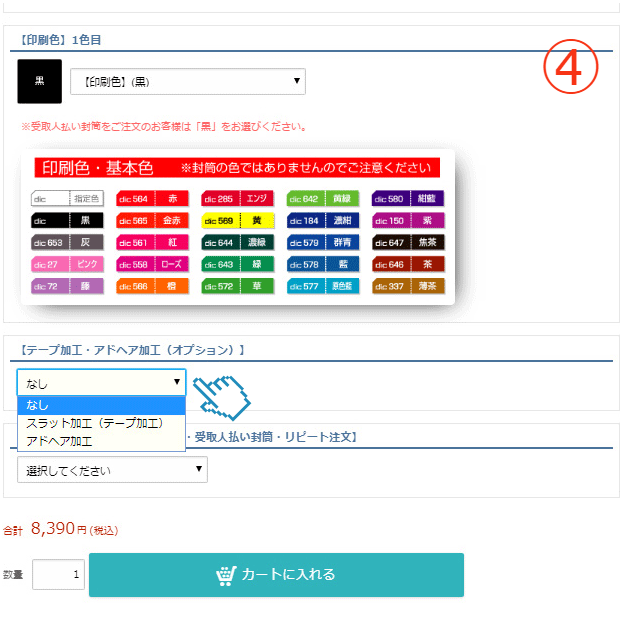
Task: Click the quantity input field
Action: pos(59,575)
